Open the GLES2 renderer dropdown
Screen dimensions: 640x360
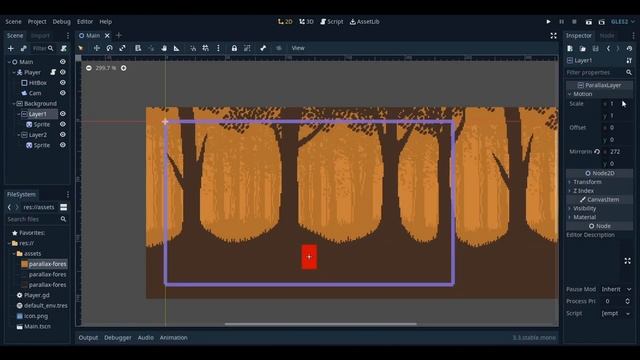point(623,22)
